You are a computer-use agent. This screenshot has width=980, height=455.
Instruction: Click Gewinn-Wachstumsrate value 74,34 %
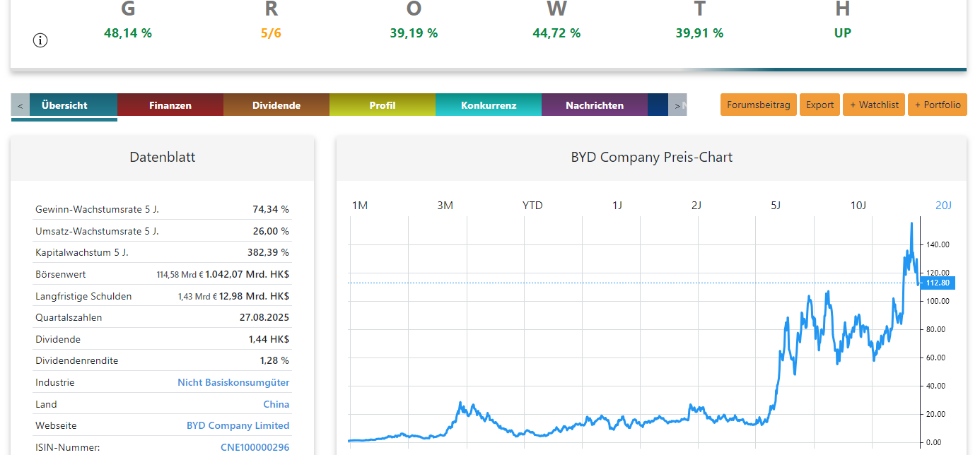click(x=271, y=209)
